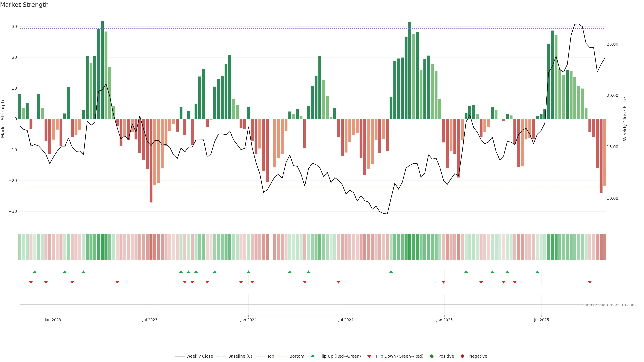644x362 pixels.
Task: Click the Market Strength chart title
Action: point(24,5)
